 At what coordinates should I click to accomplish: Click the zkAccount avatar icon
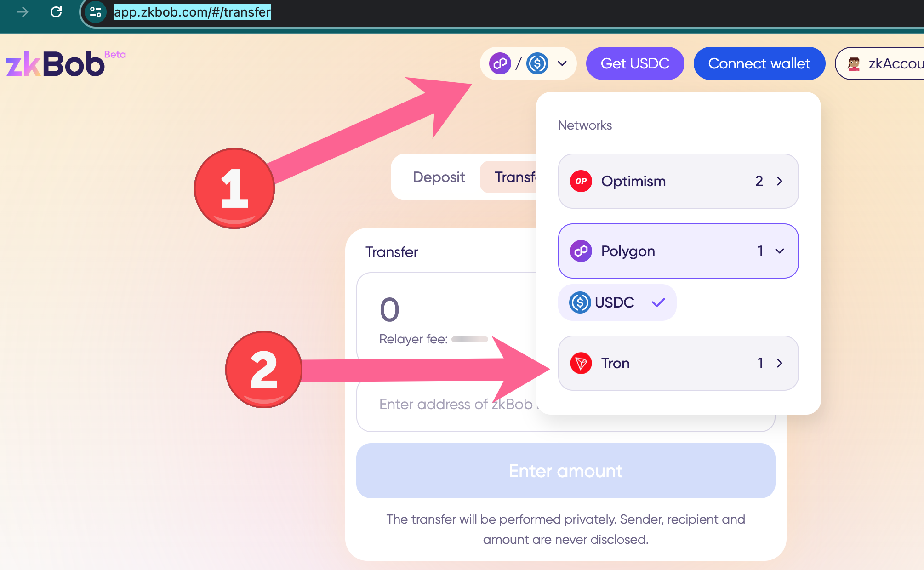854,63
